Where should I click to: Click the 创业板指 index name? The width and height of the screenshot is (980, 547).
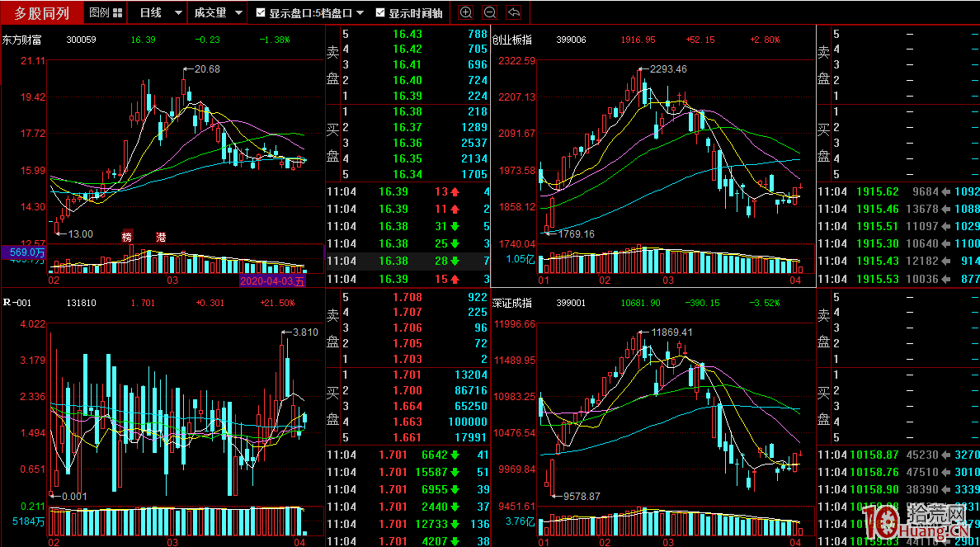click(512, 40)
